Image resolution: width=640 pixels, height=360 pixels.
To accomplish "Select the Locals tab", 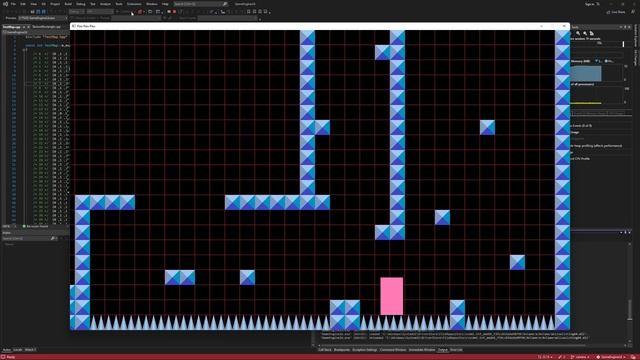I will coord(18,350).
